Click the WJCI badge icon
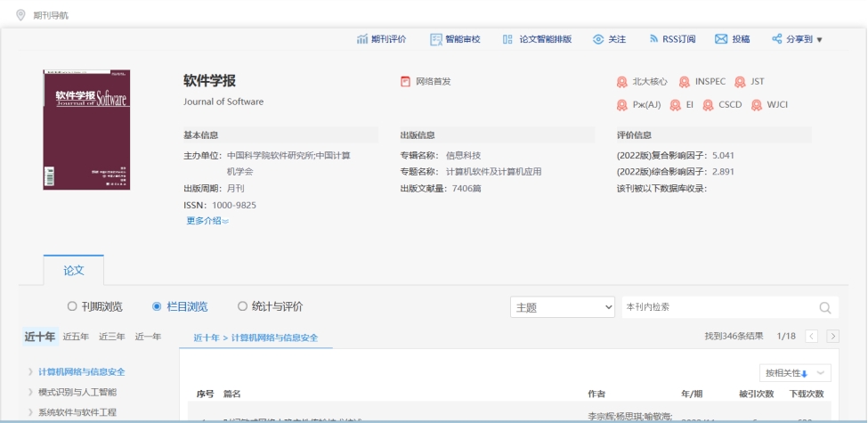 (x=757, y=105)
